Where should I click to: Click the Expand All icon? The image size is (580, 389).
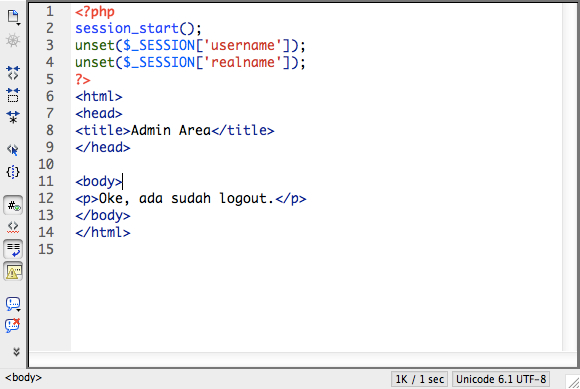pyautogui.click(x=13, y=117)
